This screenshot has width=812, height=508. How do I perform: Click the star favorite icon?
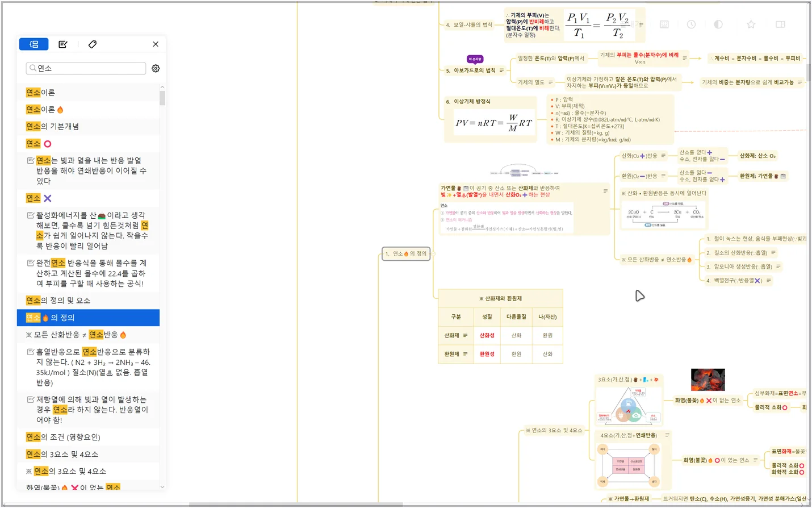751,24
